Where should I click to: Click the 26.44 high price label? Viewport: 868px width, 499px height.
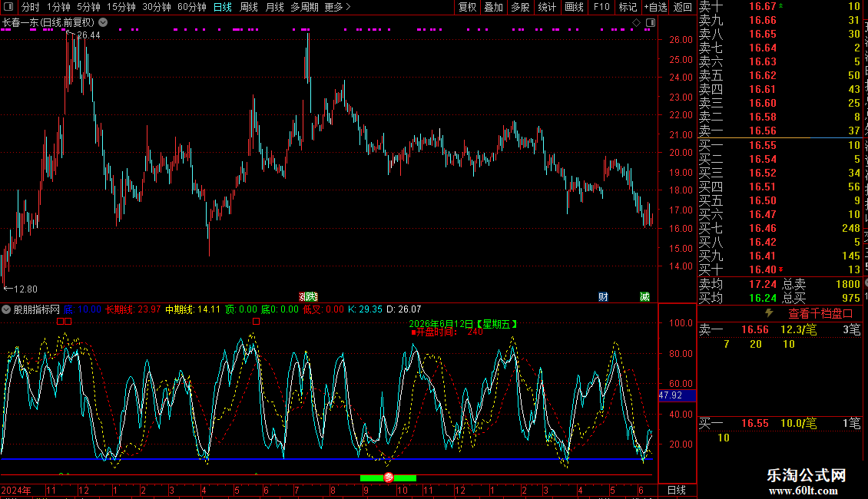click(88, 35)
